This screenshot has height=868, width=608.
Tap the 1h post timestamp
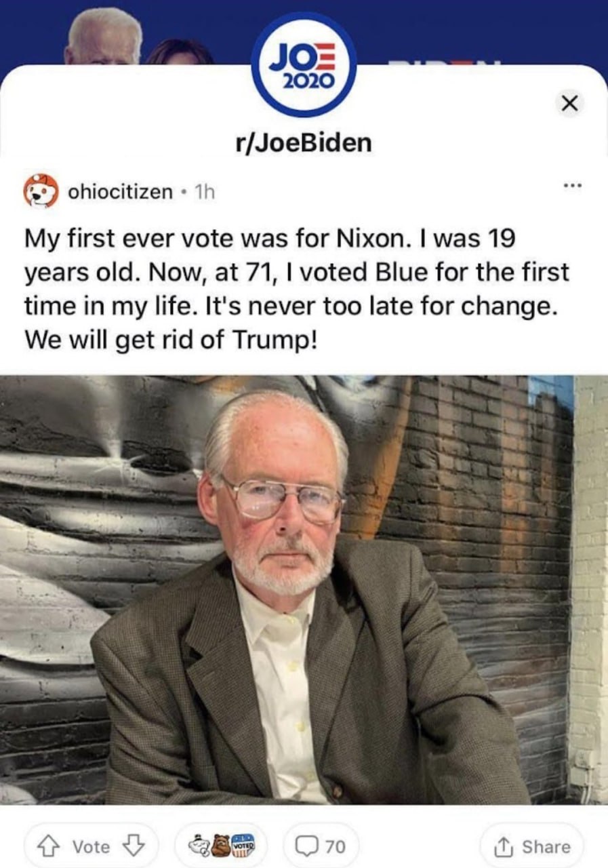(204, 192)
